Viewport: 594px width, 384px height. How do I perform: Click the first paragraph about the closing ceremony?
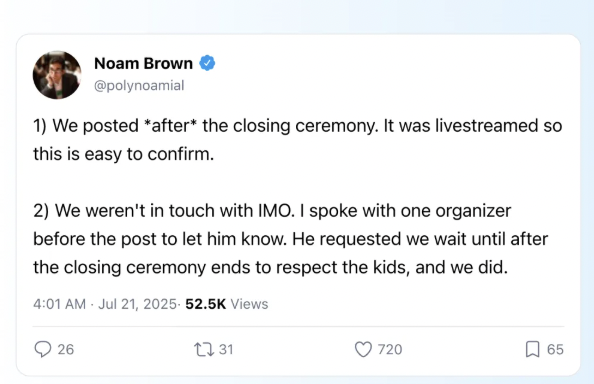click(297, 140)
